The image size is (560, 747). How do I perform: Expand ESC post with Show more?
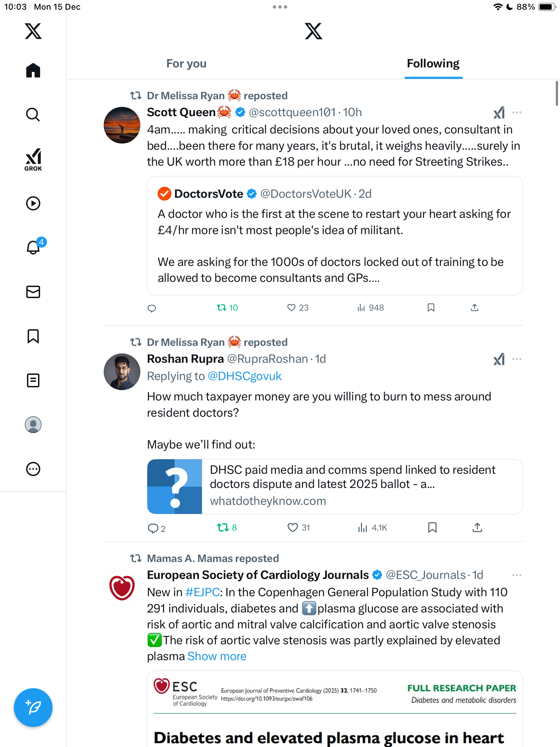tap(217, 656)
